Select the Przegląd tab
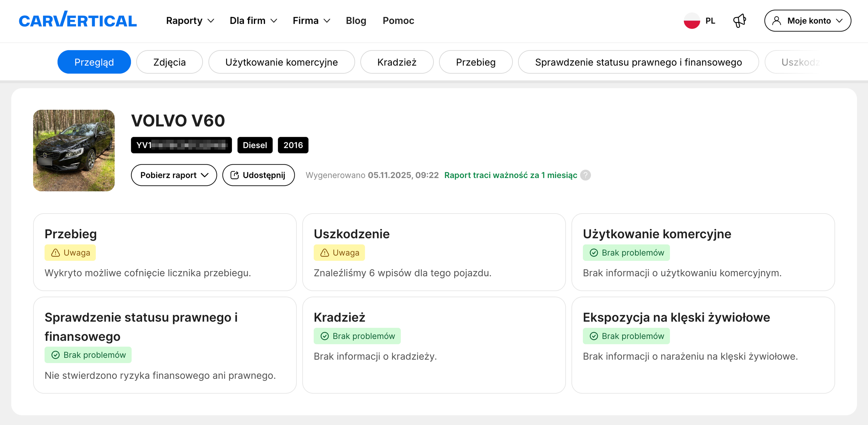Image resolution: width=868 pixels, height=425 pixels. (x=94, y=62)
